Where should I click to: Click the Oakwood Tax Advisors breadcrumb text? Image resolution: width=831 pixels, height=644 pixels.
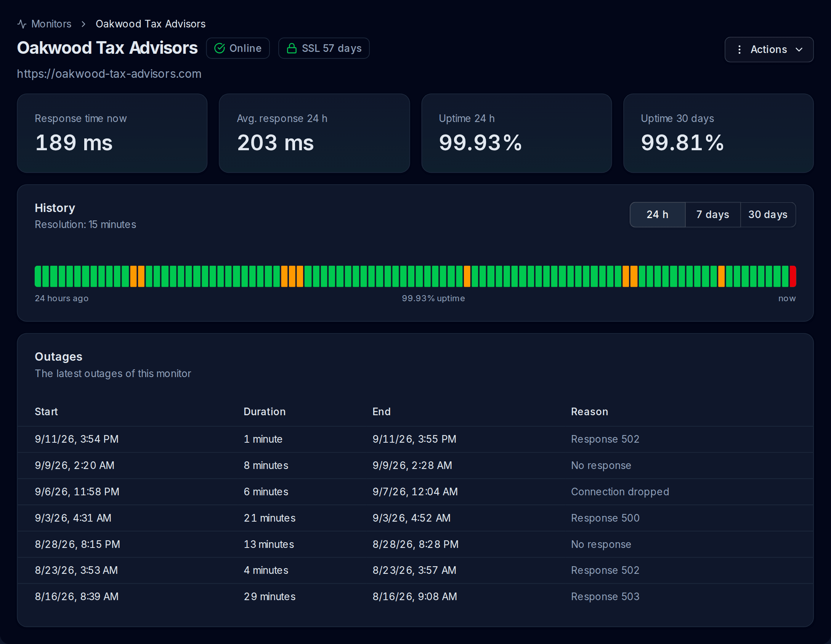(151, 24)
